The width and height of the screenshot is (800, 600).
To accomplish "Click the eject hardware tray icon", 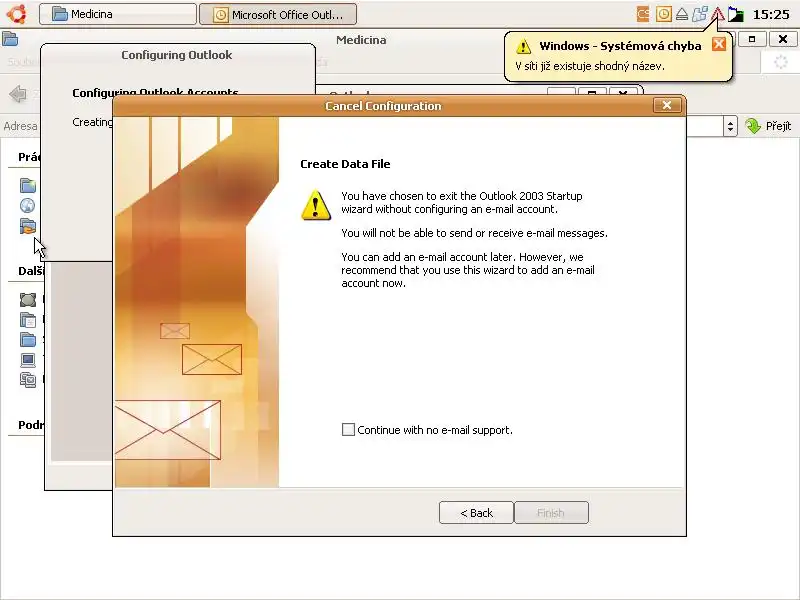I will (682, 14).
